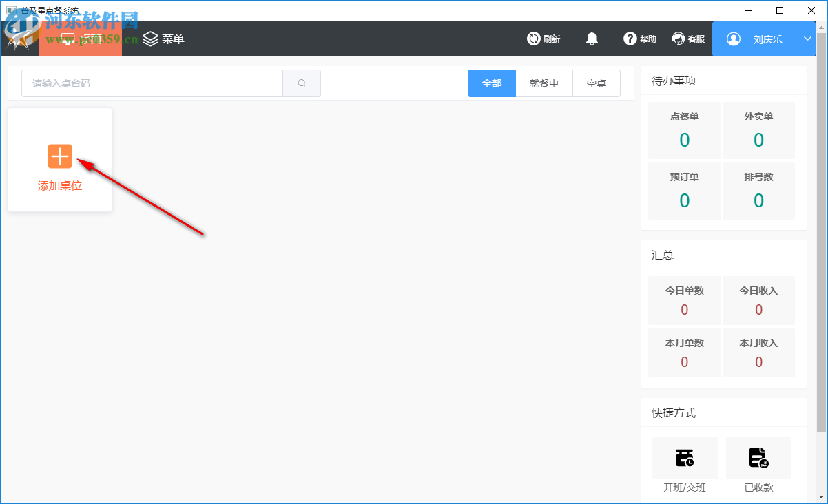Select the 全部 filter option
Image resolution: width=828 pixels, height=504 pixels.
pyautogui.click(x=491, y=83)
